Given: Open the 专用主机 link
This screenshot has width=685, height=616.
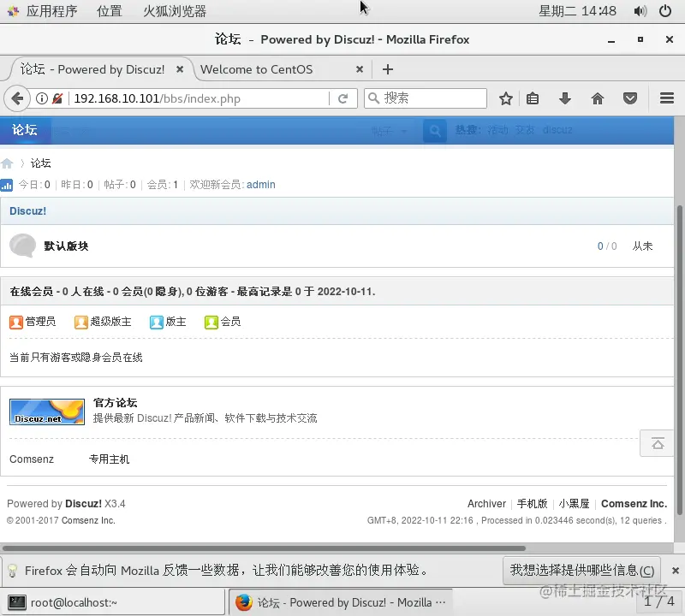Looking at the screenshot, I should pyautogui.click(x=110, y=459).
